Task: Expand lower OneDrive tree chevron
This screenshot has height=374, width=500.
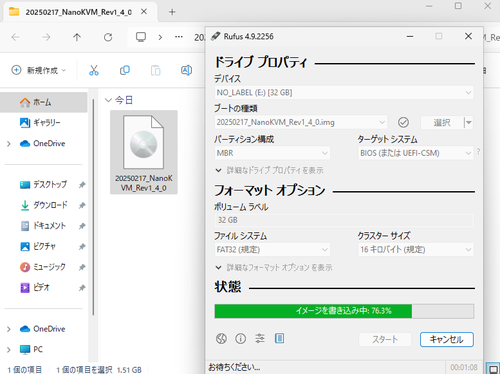Action: pyautogui.click(x=9, y=329)
